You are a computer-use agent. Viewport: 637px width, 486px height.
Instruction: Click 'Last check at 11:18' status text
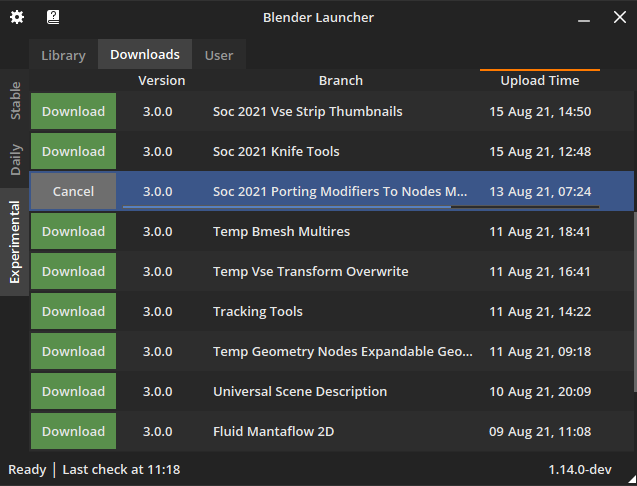pos(121,469)
